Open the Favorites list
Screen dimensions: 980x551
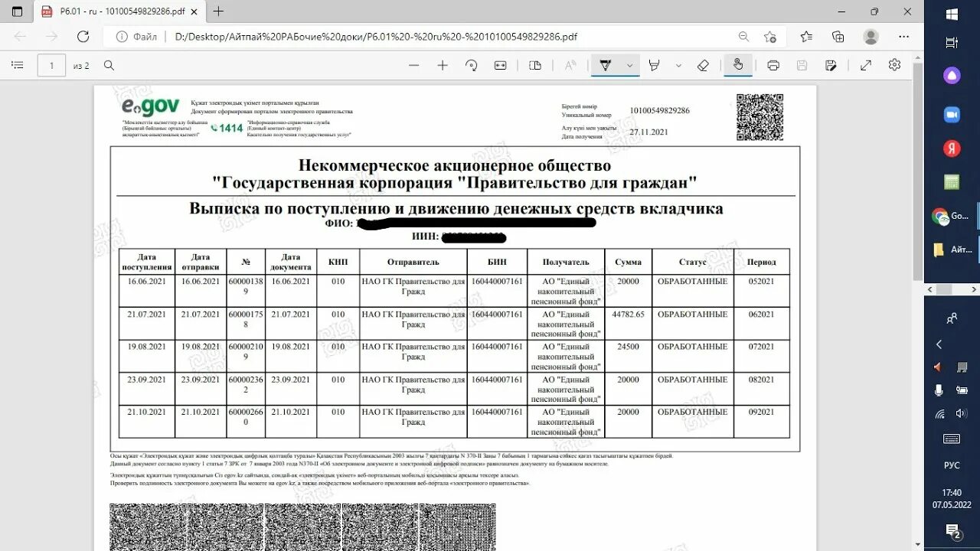click(x=806, y=36)
